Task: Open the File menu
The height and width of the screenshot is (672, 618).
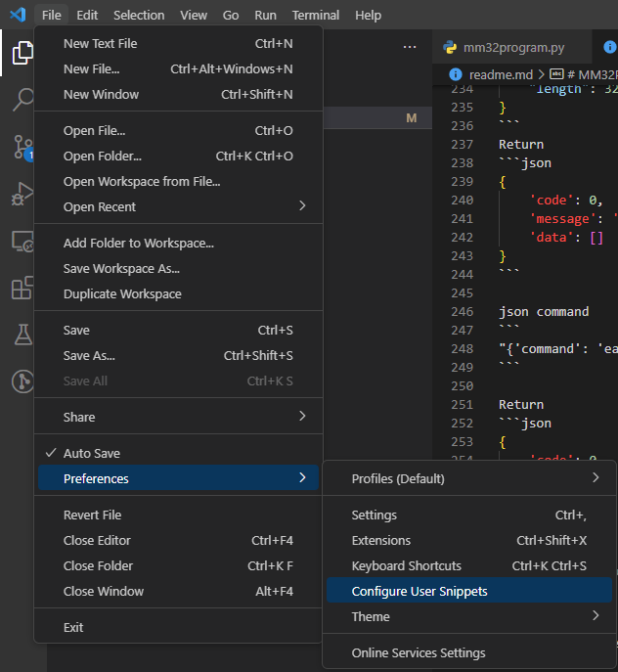Action: [52, 15]
